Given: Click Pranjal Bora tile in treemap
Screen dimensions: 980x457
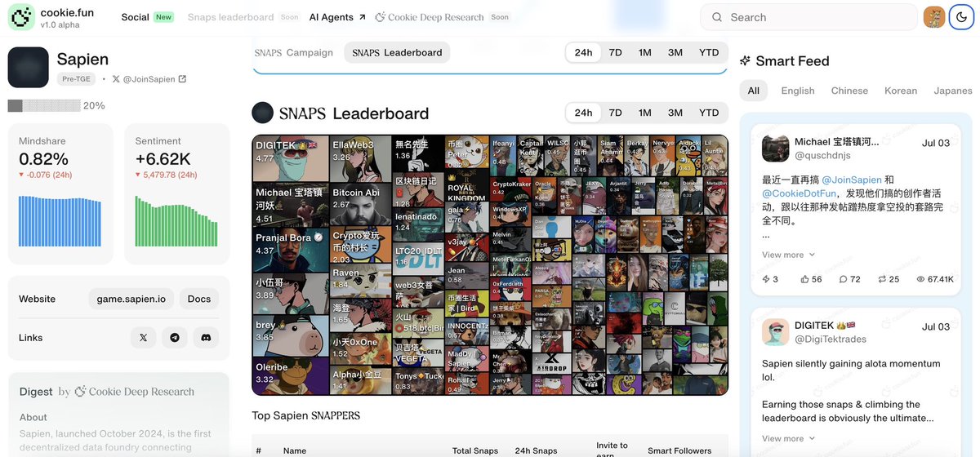Looking at the screenshot, I should click(291, 250).
